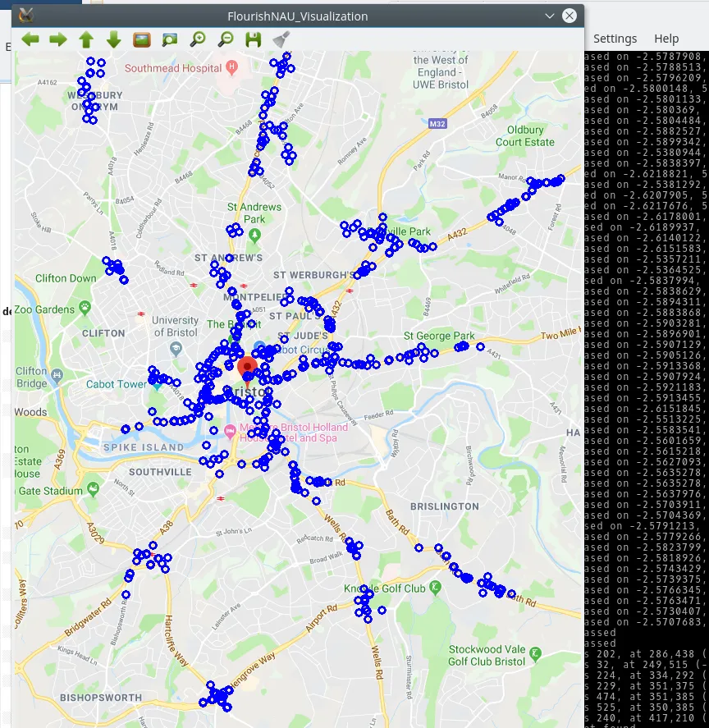Click the Gate Stadium green marker
This screenshot has height=728, width=709.
pos(94,489)
